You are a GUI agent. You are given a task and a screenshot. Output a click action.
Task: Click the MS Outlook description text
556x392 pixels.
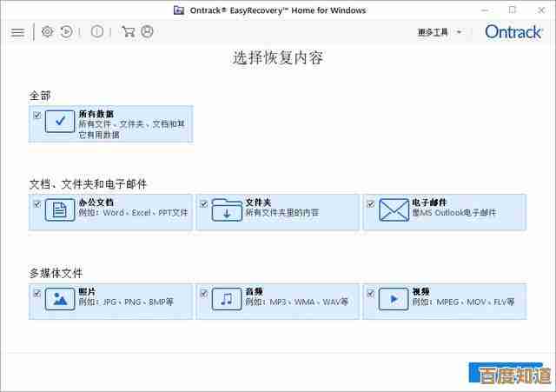point(453,213)
